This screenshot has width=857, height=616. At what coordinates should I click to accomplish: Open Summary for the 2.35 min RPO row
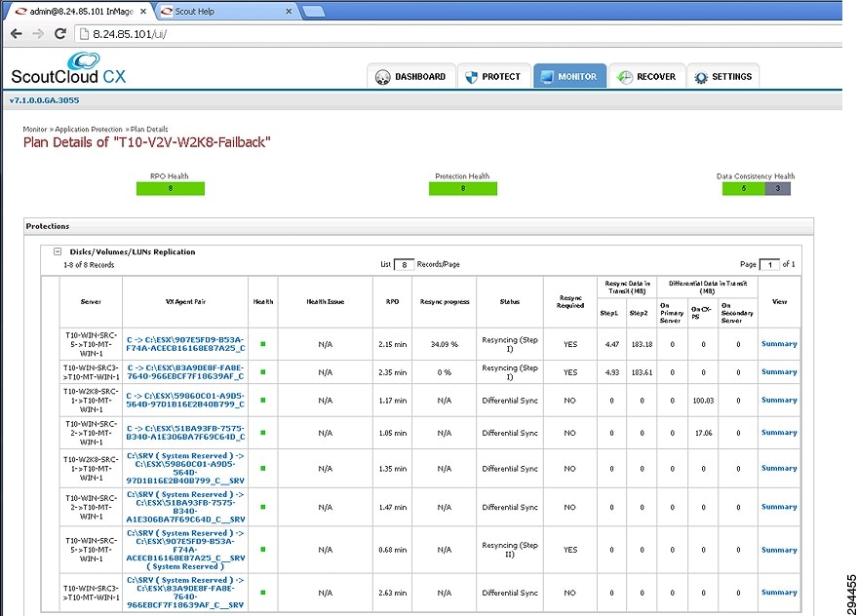(x=779, y=371)
